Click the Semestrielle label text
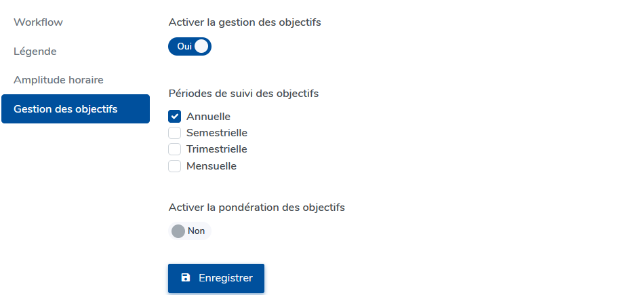 point(217,133)
